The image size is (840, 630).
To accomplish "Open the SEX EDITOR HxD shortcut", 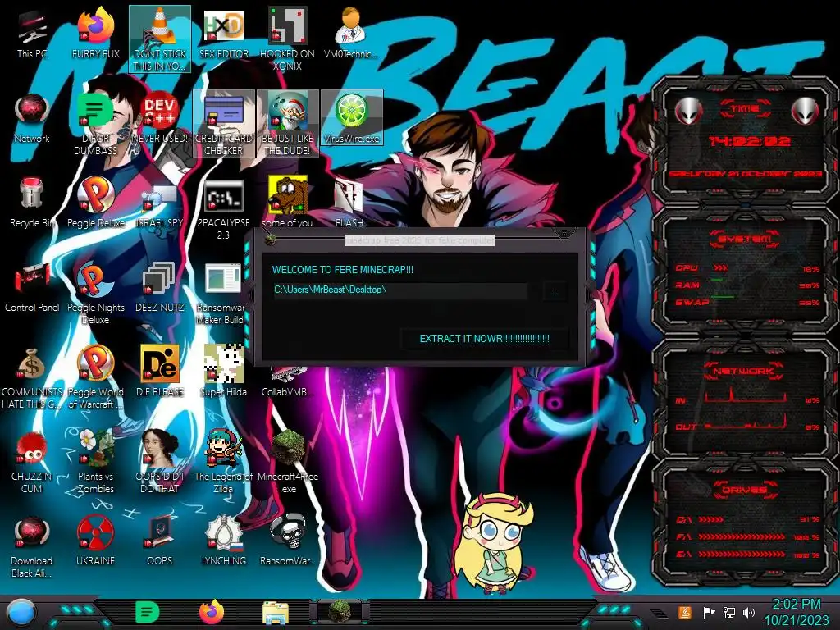I will coord(223,34).
